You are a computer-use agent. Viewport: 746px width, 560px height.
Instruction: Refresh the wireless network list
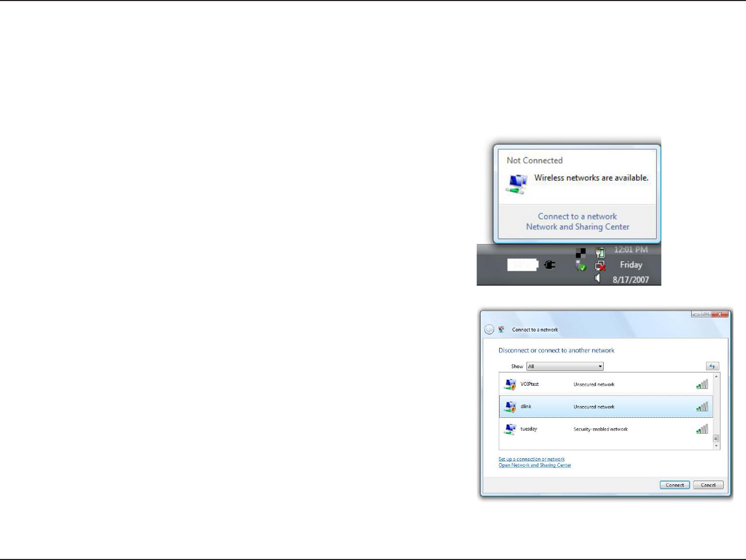(x=712, y=367)
